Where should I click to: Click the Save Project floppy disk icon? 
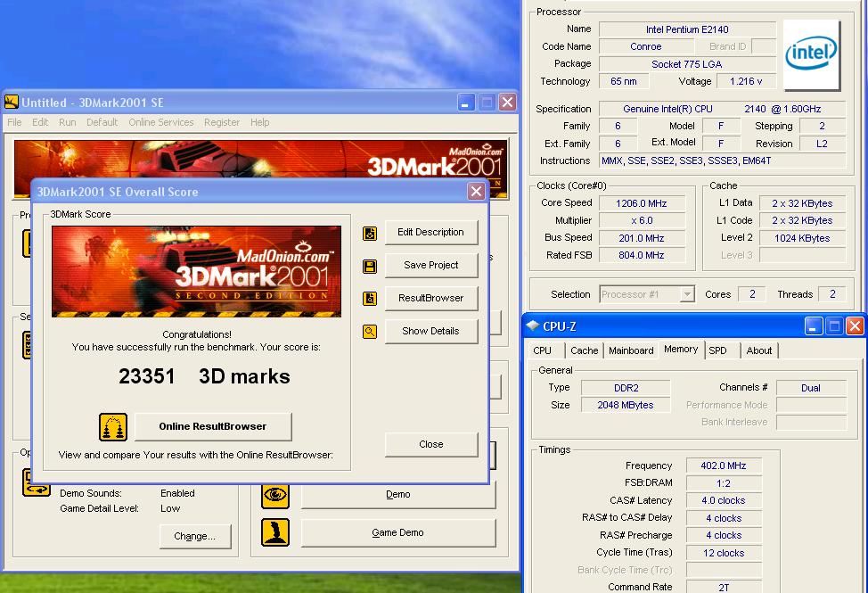(370, 267)
